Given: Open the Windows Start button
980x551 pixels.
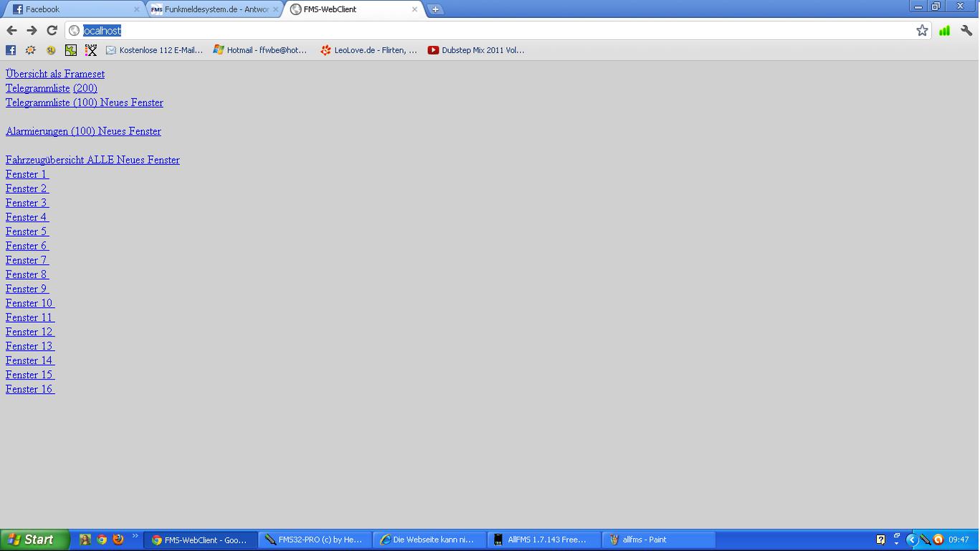Looking at the screenshot, I should click(34, 540).
